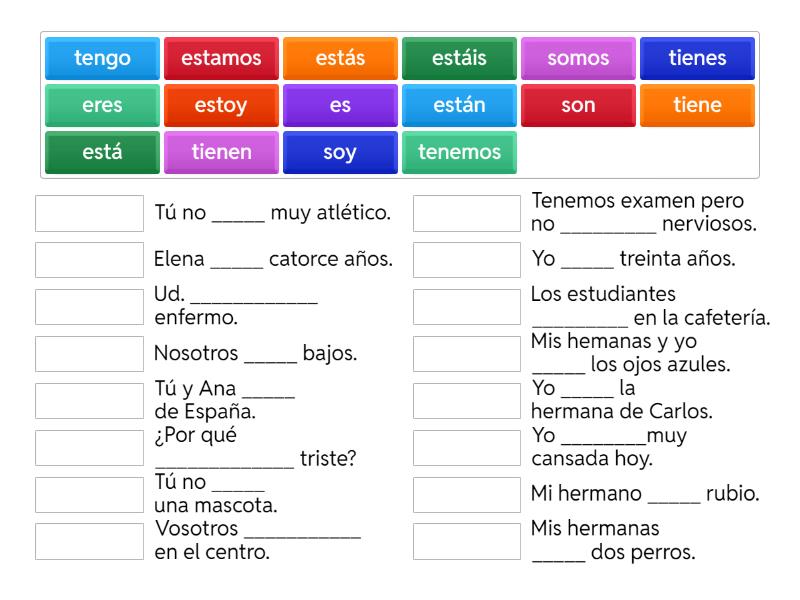Select the "estáis" word tile
Image resolution: width=800 pixels, height=600 pixels.
click(459, 59)
